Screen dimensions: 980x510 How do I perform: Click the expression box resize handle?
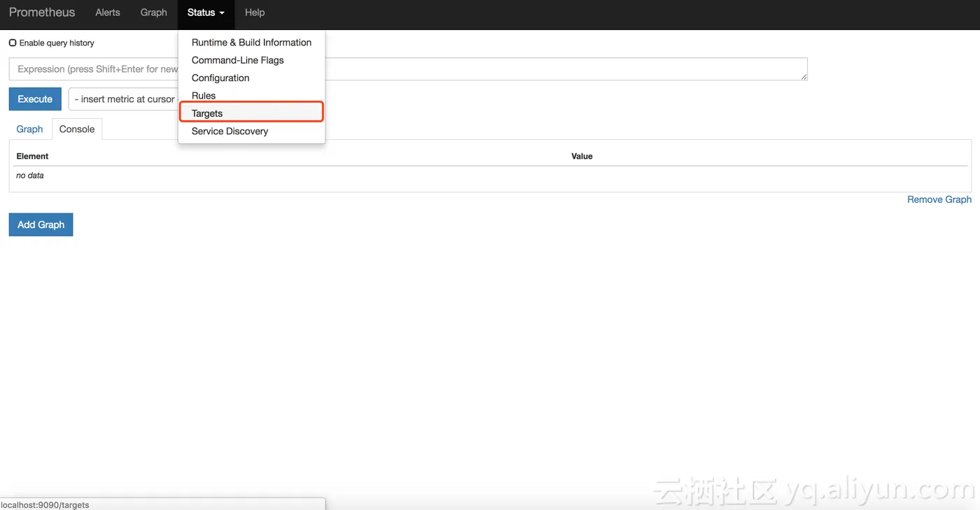click(804, 77)
